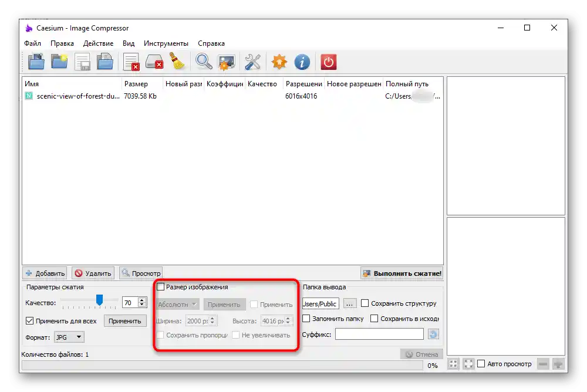
Task: Click the Удалить button
Action: click(x=93, y=273)
